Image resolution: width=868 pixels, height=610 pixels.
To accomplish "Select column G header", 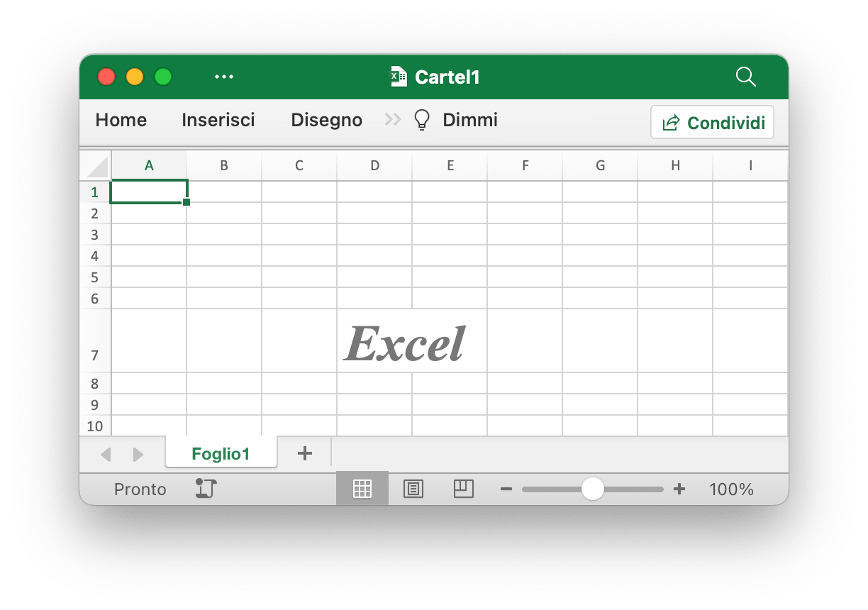I will tap(600, 166).
